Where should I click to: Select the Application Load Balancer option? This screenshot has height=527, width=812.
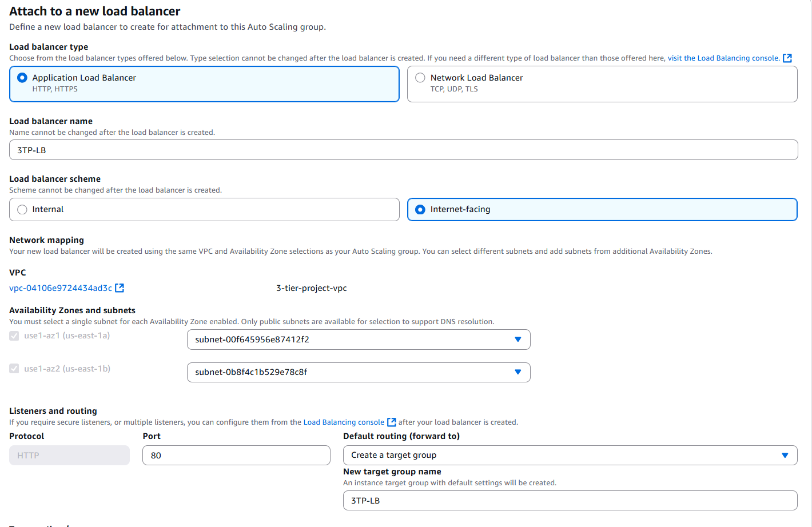pos(22,78)
